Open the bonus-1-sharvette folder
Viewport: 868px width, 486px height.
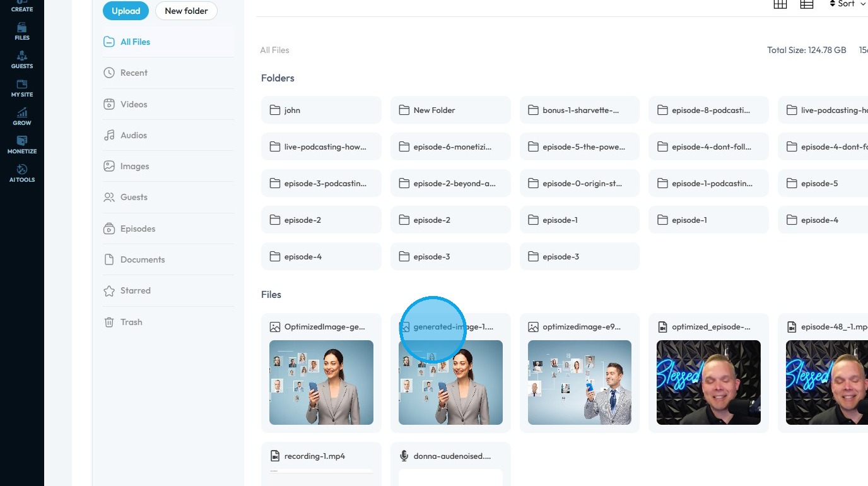pos(580,110)
